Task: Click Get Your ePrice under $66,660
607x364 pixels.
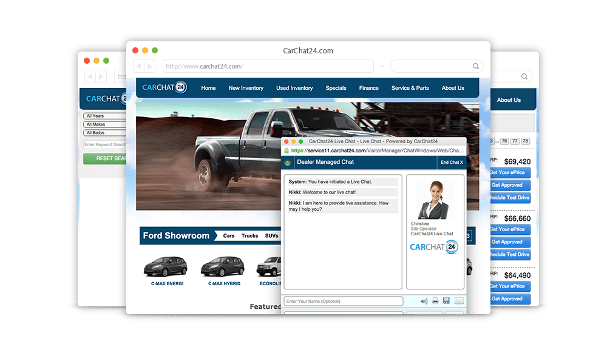Action: (510, 229)
